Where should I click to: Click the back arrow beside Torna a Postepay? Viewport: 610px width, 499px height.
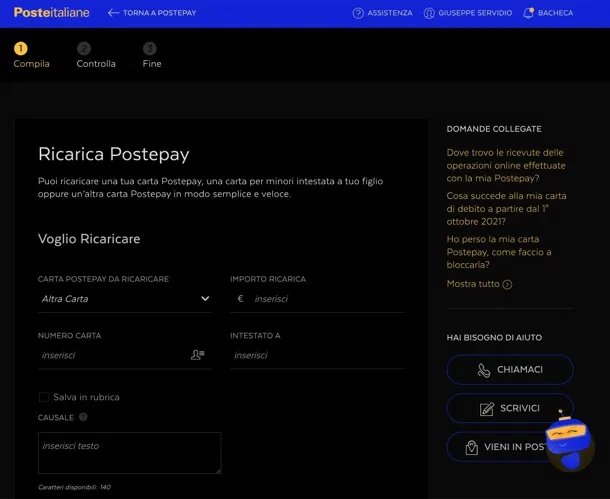[113, 13]
